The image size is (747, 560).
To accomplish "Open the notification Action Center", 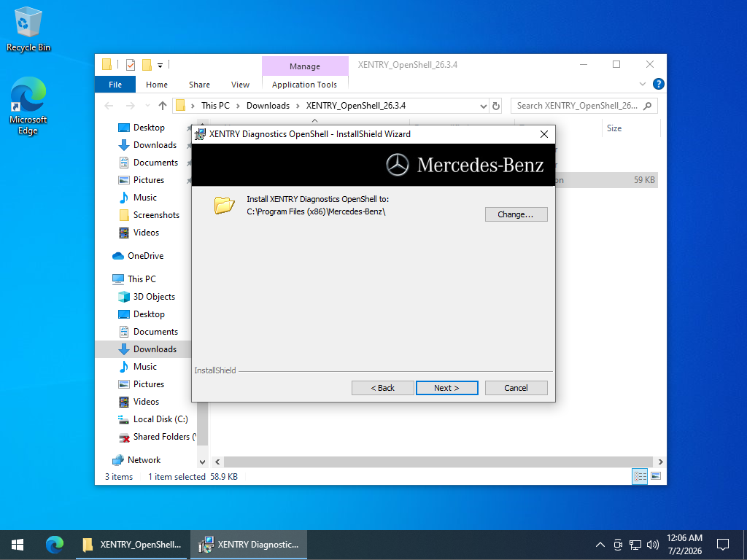I will (723, 544).
